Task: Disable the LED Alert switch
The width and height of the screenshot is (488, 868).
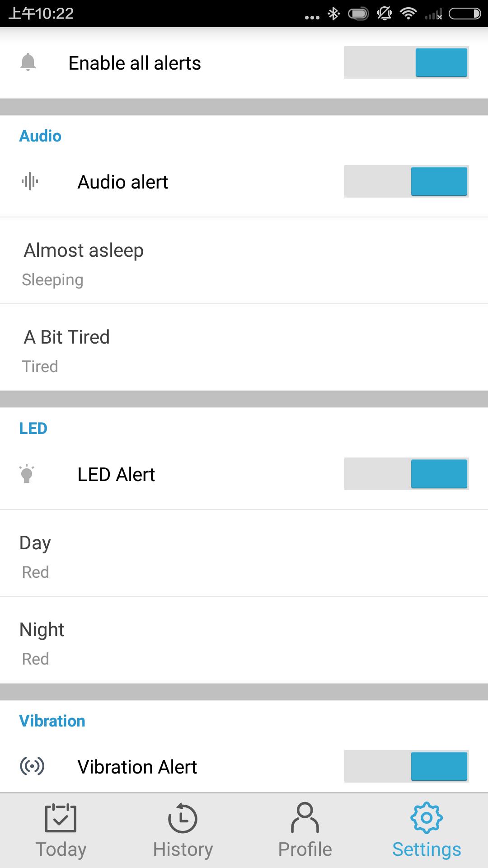Action: (406, 474)
